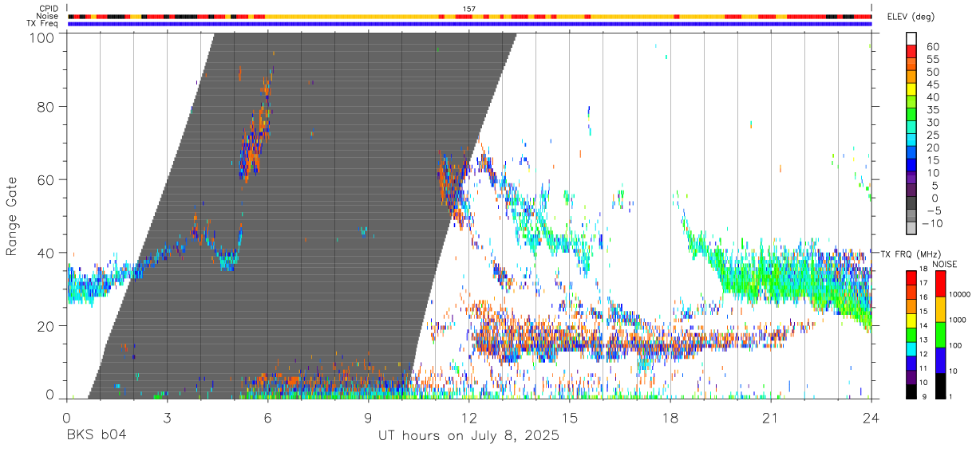Click the "NOISE" legend title at right
The height and width of the screenshot is (452, 980).
(x=945, y=264)
